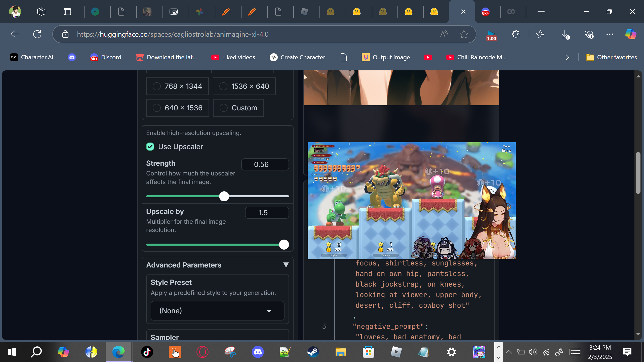Open the tab actions menu

pyautogui.click(x=67, y=12)
